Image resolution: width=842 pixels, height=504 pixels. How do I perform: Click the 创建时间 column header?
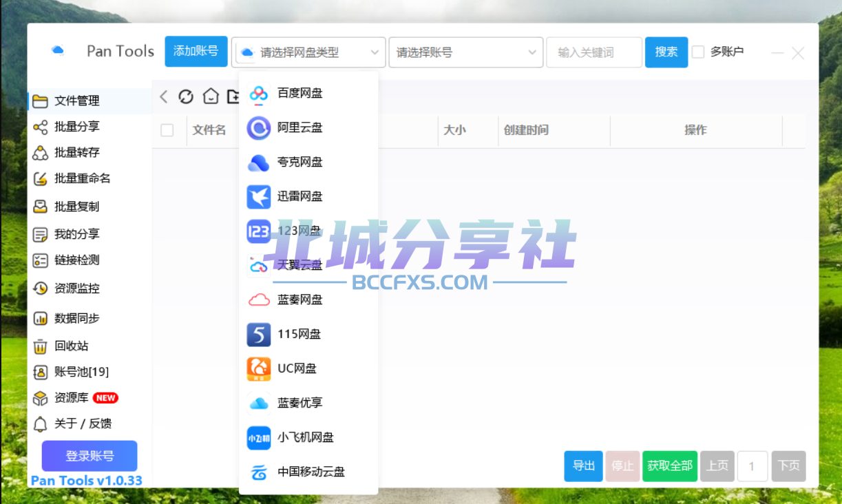pos(526,130)
